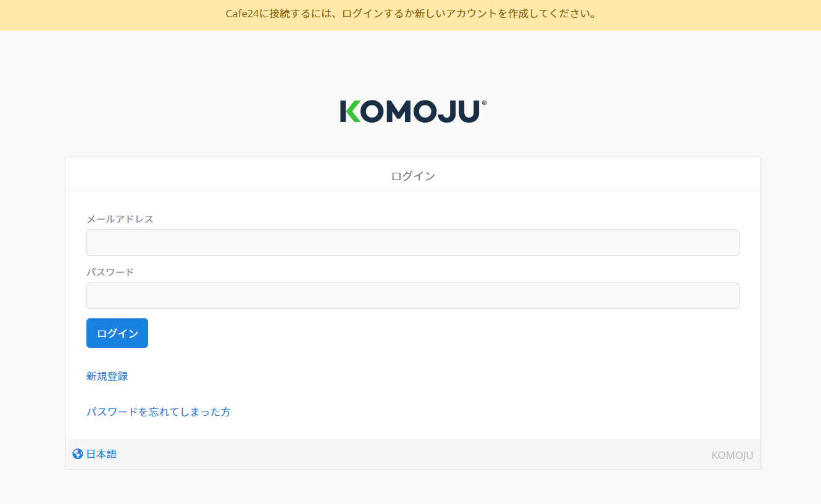The image size is (821, 504).
Task: Focus the メールアドレス input field
Action: (x=412, y=242)
